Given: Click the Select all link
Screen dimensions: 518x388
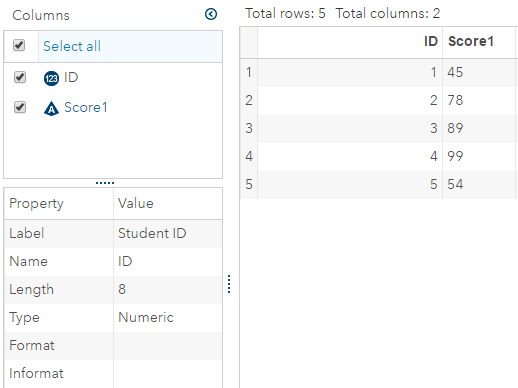Looking at the screenshot, I should pyautogui.click(x=72, y=46).
